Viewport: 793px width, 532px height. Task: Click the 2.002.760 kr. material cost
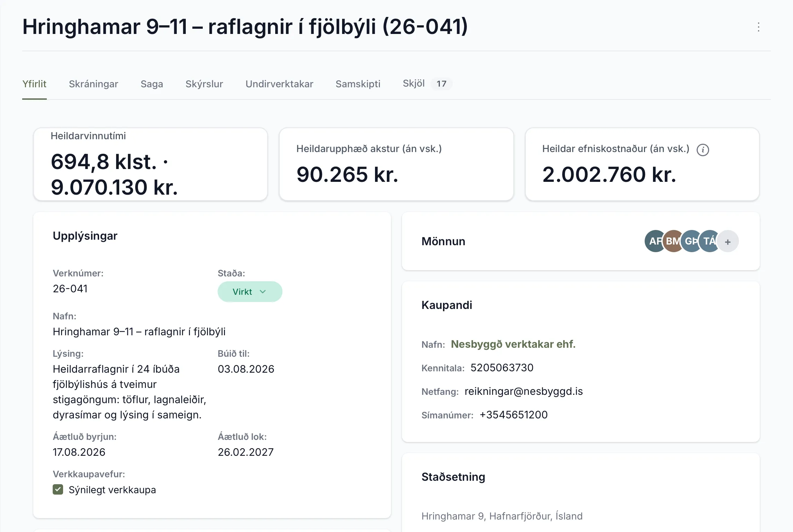click(609, 174)
